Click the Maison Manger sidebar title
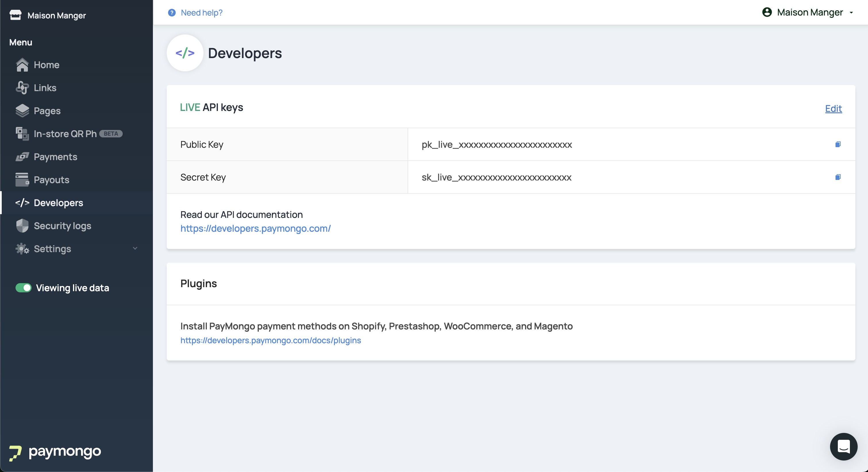 click(57, 16)
